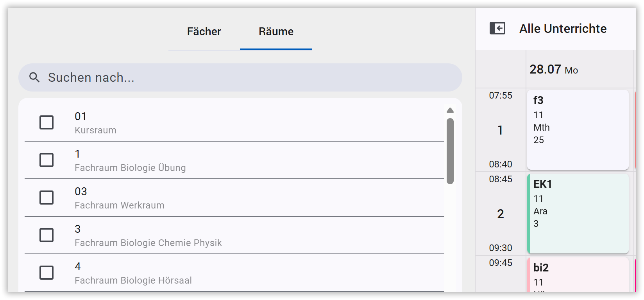Select period 1 in the time column
644x300 pixels.
point(500,130)
